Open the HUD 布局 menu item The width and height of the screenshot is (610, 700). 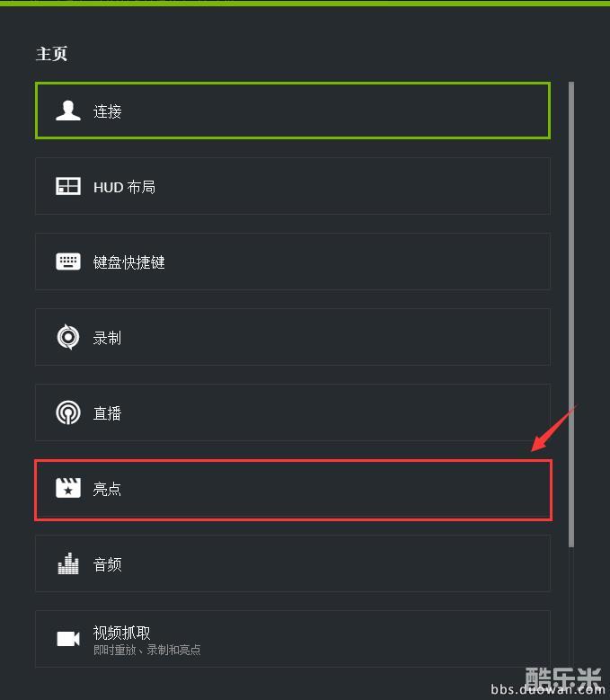293,186
